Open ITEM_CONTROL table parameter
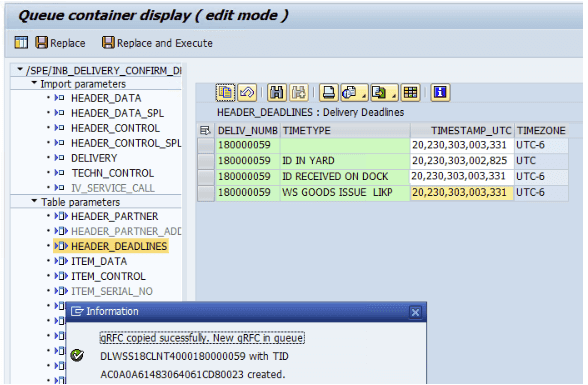Image resolution: width=588 pixels, height=385 pixels. coord(108,276)
